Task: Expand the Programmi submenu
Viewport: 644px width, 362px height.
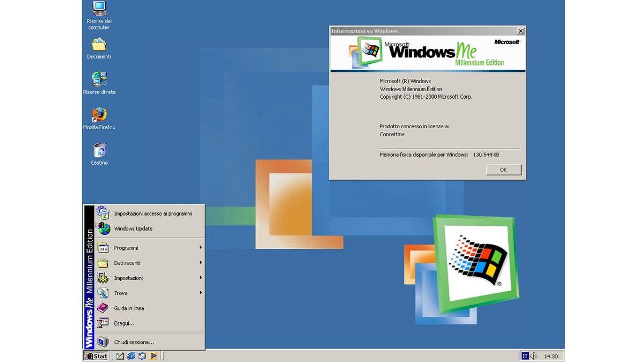Action: [127, 248]
